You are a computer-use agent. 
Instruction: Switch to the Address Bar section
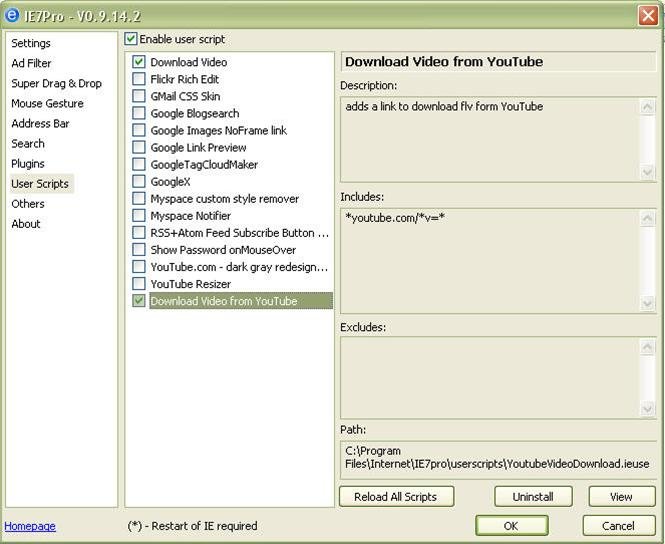point(40,123)
